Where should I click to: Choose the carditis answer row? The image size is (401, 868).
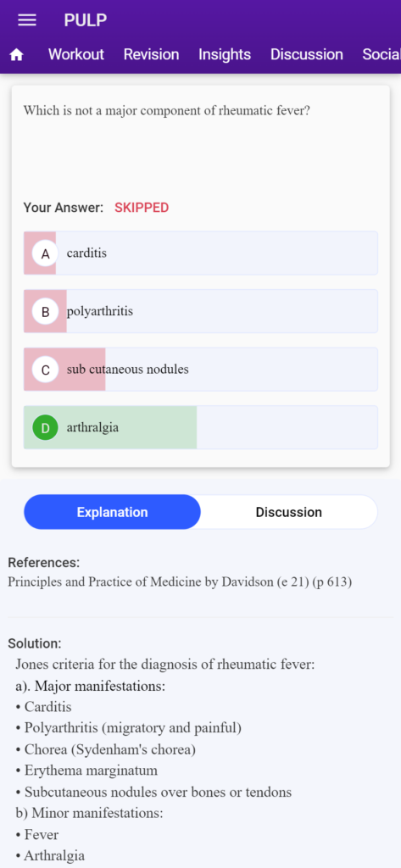point(200,253)
